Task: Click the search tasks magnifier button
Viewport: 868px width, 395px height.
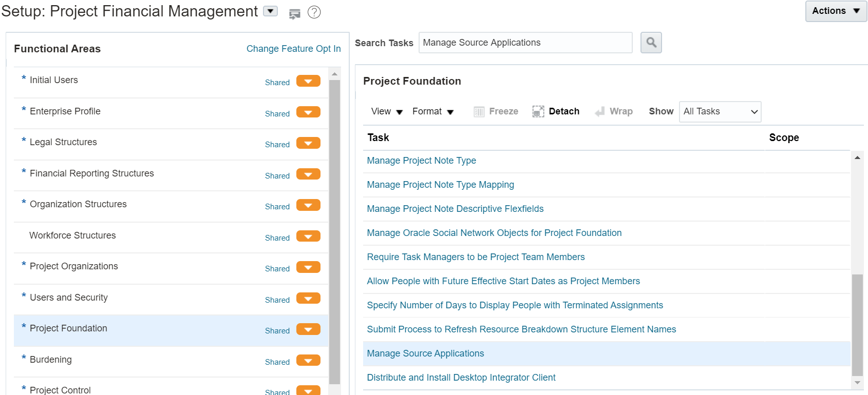Action: coord(651,43)
